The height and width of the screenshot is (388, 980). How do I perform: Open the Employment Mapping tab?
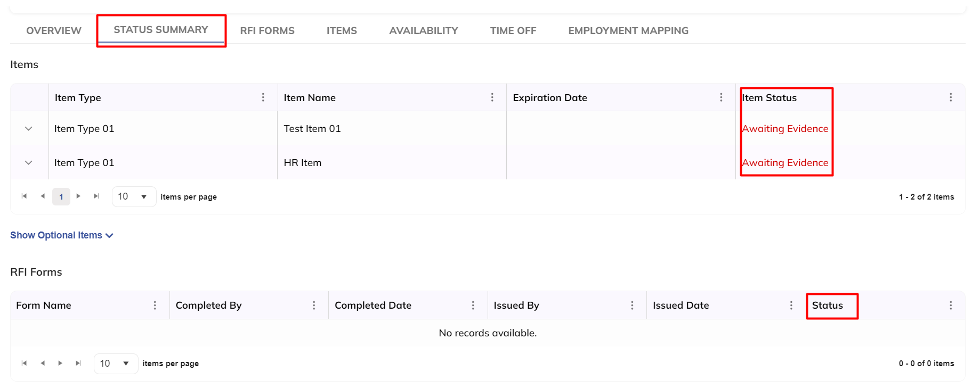point(628,31)
